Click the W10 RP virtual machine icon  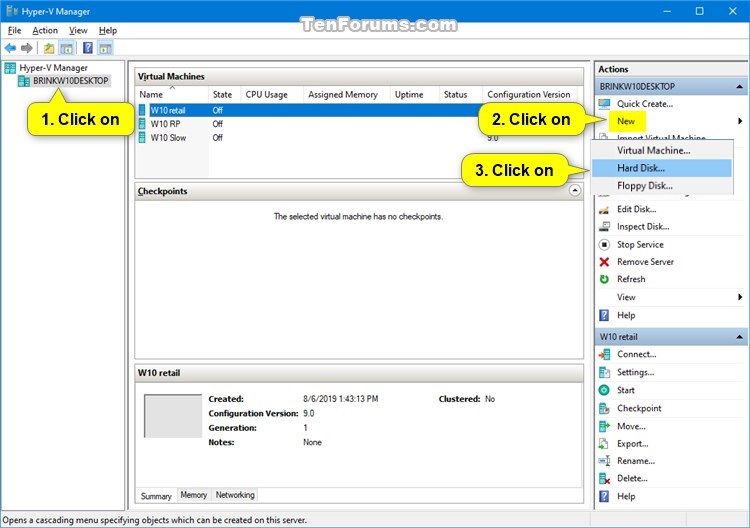142,124
